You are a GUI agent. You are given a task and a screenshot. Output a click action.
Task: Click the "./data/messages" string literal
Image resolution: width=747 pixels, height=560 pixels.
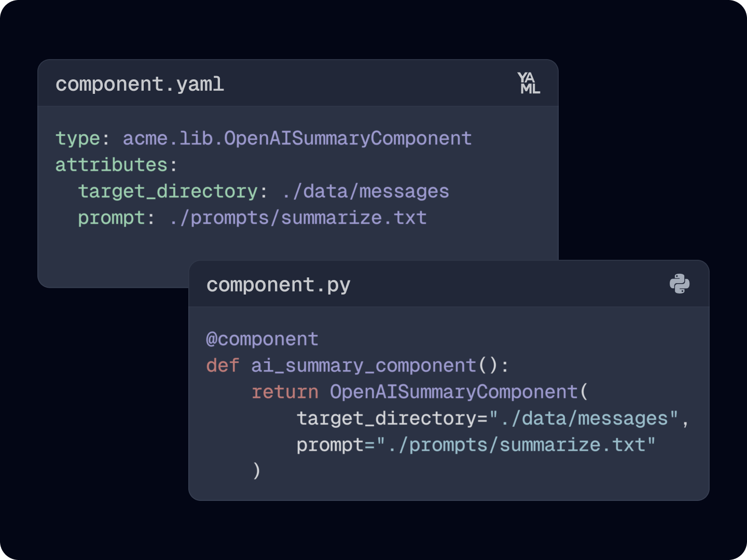pos(584,418)
